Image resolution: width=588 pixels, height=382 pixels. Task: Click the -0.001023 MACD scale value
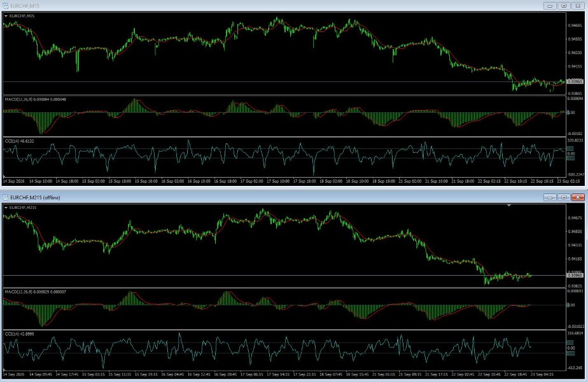(x=575, y=327)
